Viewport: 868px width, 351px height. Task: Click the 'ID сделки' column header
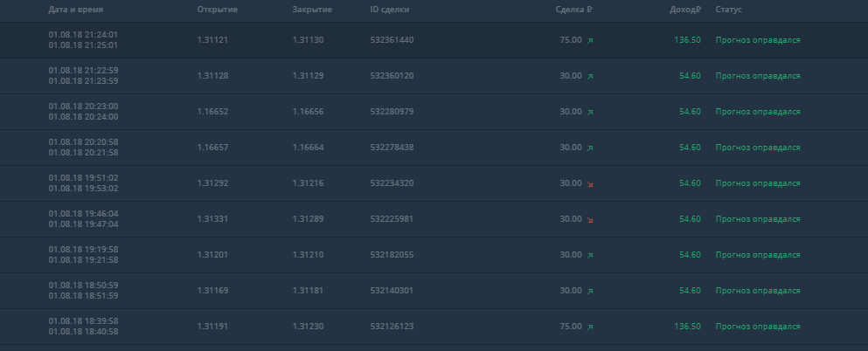tap(390, 10)
